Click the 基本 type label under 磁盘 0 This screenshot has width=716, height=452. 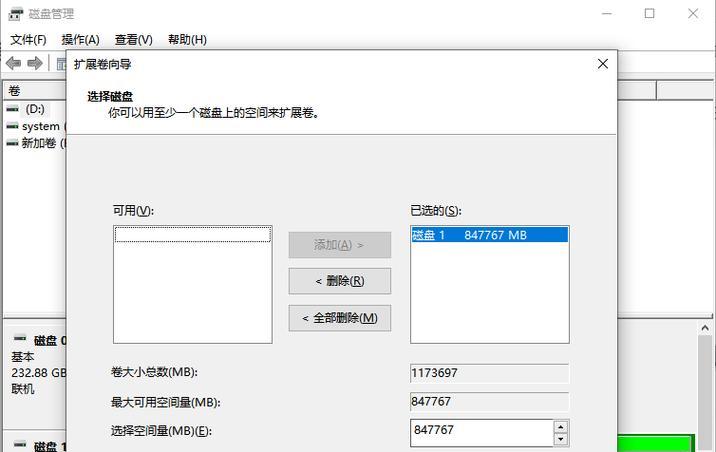coord(23,357)
